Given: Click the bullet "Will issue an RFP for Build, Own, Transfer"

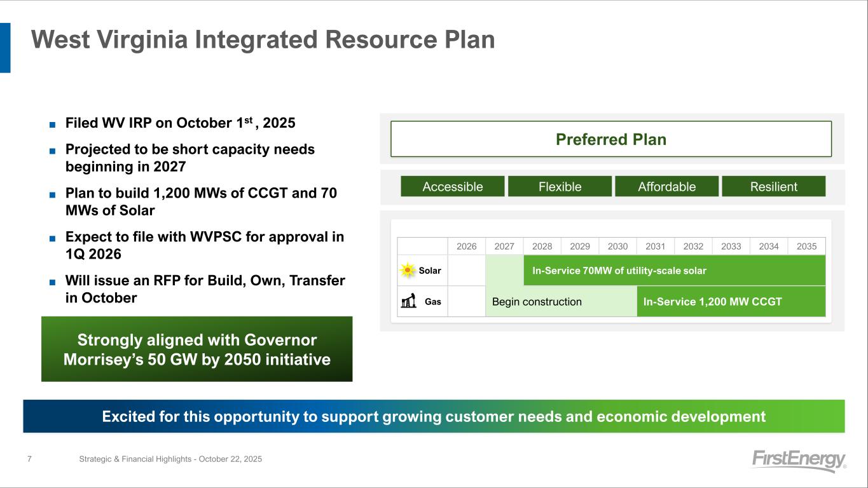Looking at the screenshot, I should pyautogui.click(x=205, y=289).
